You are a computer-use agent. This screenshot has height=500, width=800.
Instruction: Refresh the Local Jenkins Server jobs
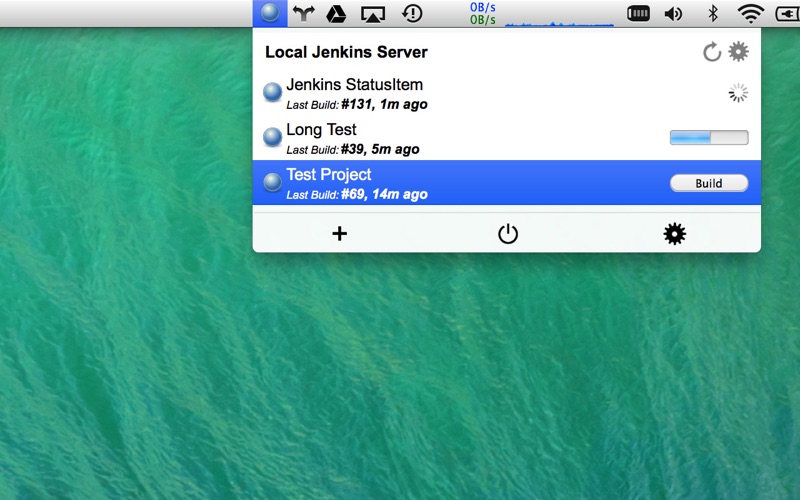point(711,52)
